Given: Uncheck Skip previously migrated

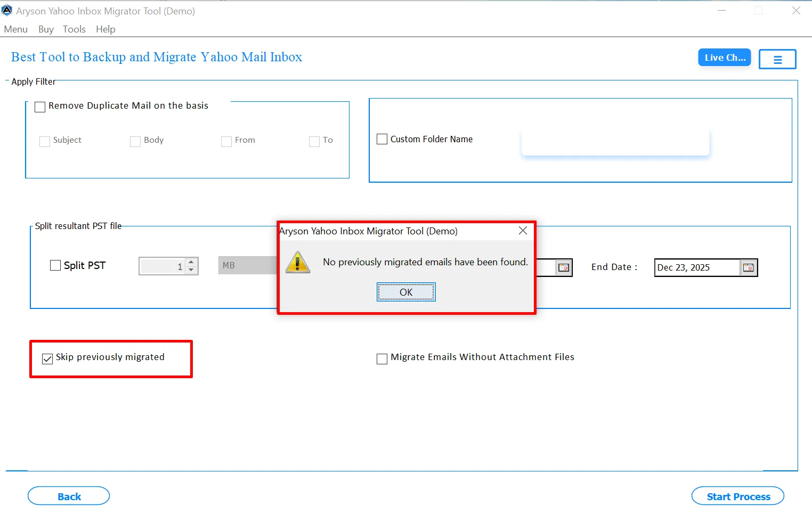Looking at the screenshot, I should [x=47, y=358].
